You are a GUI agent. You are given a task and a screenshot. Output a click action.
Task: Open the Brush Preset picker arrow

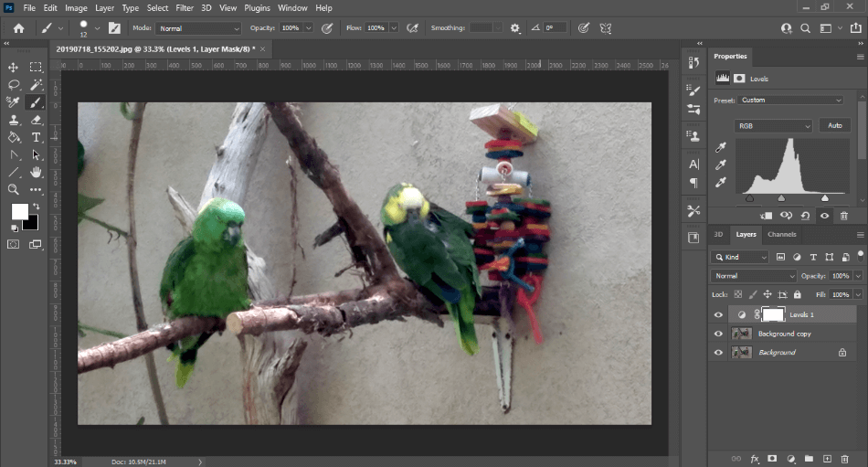[x=97, y=28]
